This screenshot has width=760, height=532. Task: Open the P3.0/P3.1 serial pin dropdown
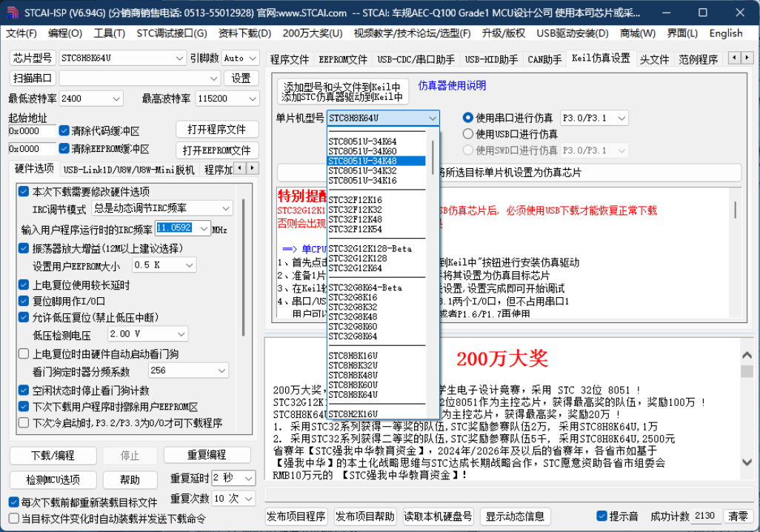coord(594,118)
